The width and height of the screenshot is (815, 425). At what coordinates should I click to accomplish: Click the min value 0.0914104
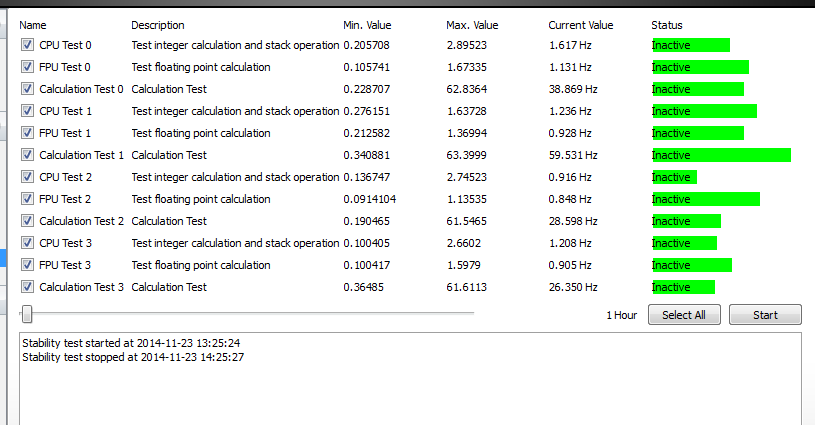370,199
